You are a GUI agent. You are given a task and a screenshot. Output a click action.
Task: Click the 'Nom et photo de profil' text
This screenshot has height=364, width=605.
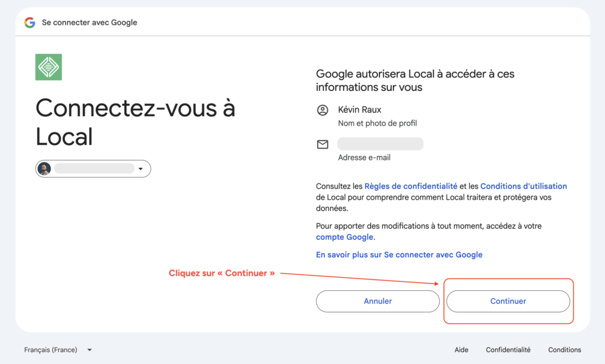point(378,123)
